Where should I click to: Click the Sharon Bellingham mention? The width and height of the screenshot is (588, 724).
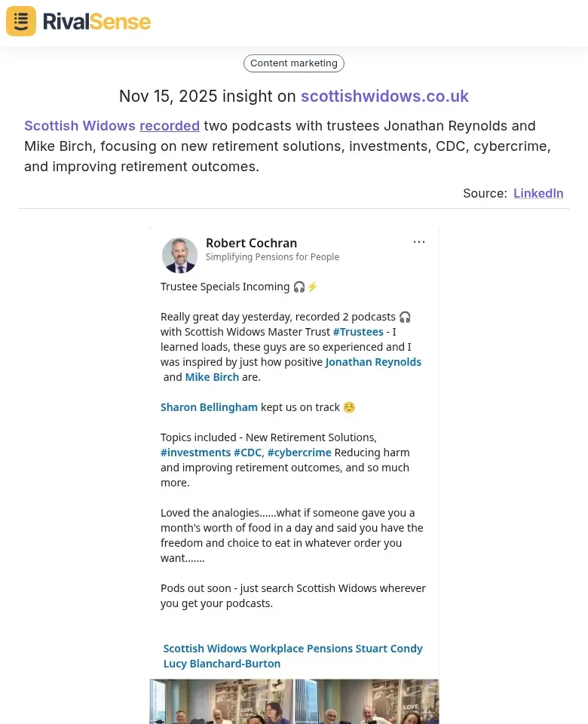click(x=209, y=406)
